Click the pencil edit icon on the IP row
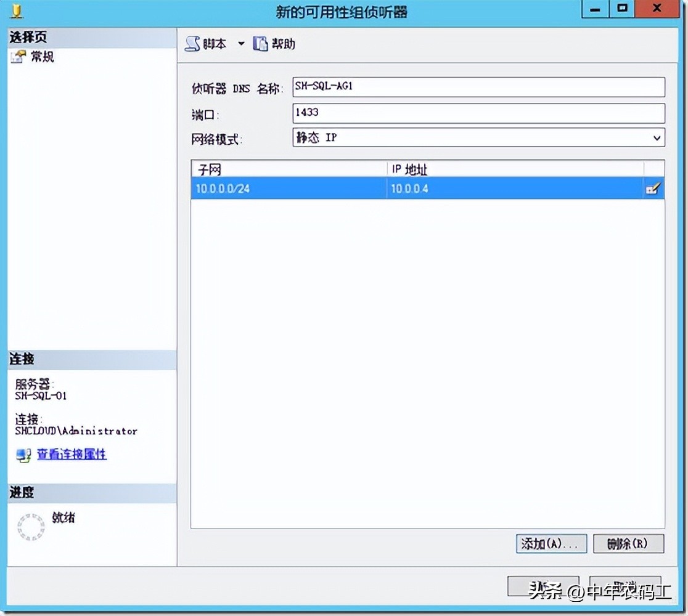 654,188
